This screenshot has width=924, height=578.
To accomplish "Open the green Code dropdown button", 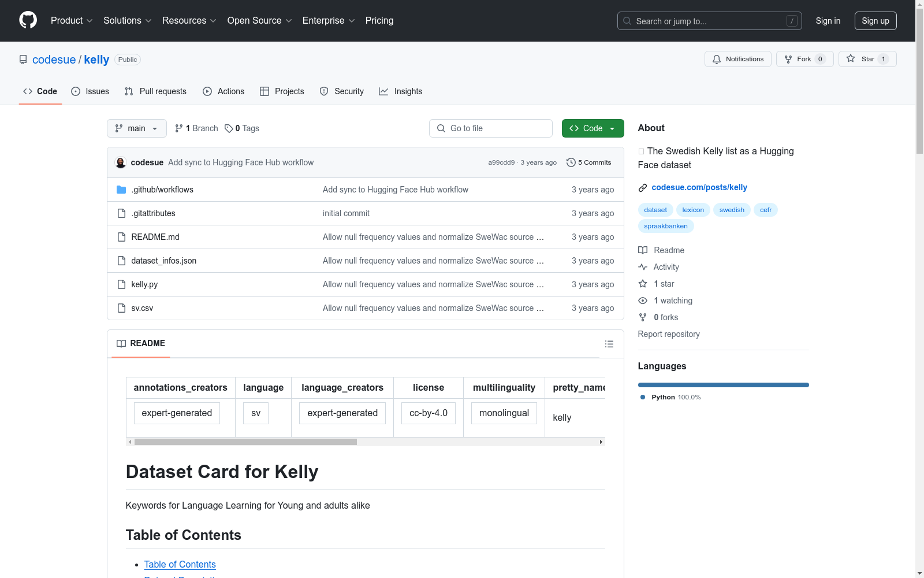I will (x=593, y=128).
